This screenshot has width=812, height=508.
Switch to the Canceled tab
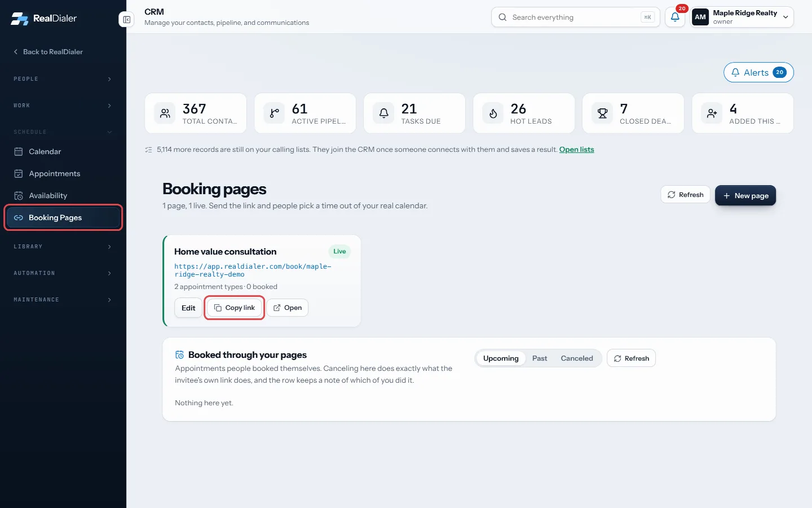(577, 358)
